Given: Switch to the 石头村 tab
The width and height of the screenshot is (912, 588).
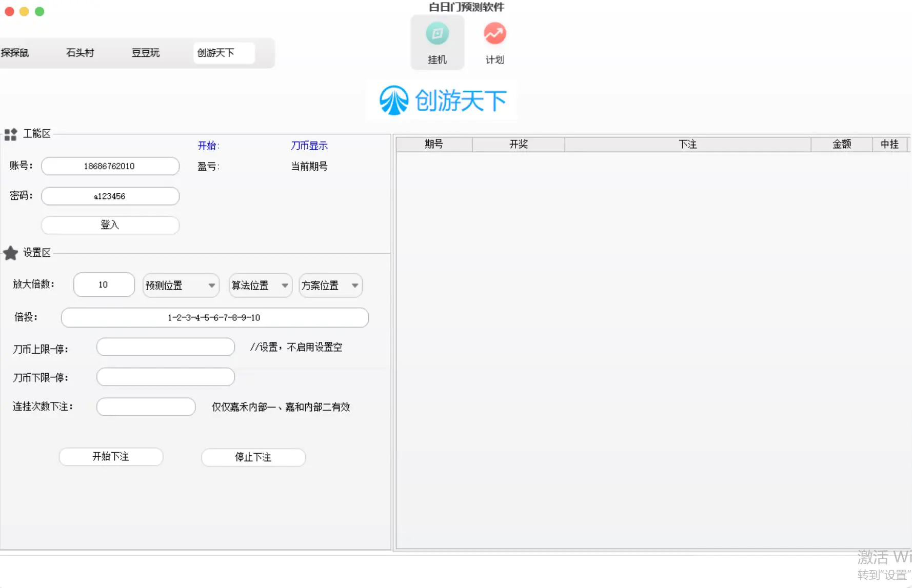Looking at the screenshot, I should coord(80,53).
